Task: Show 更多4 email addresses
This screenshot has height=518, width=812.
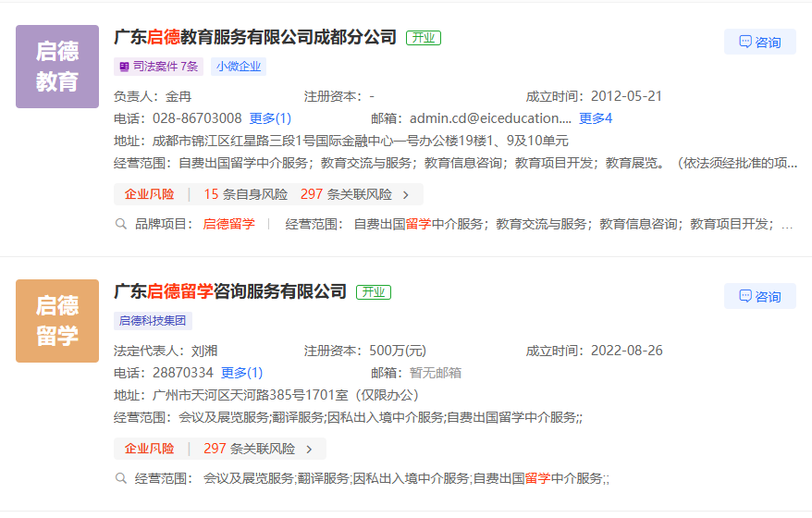Action: [x=596, y=118]
